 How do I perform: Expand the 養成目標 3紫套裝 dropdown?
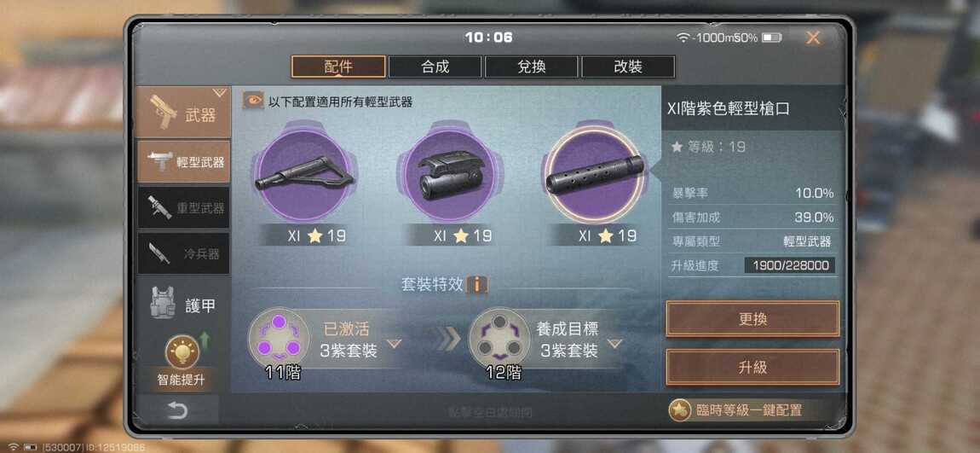tap(614, 343)
